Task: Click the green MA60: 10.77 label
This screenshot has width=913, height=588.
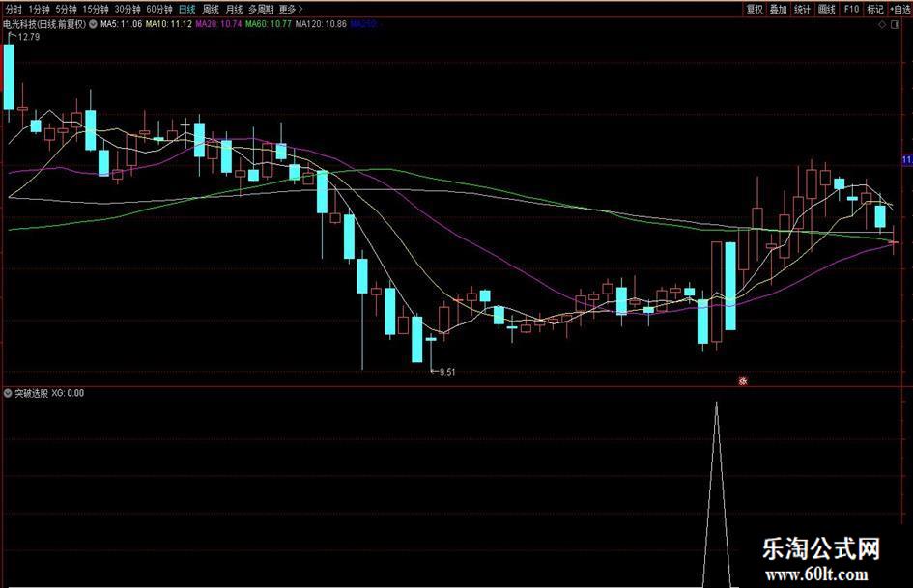Action: (268, 24)
